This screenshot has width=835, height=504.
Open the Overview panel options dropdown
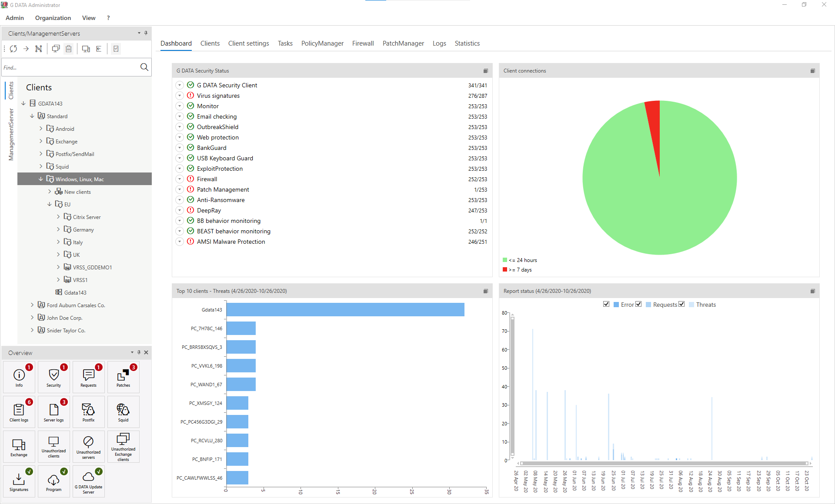(132, 352)
